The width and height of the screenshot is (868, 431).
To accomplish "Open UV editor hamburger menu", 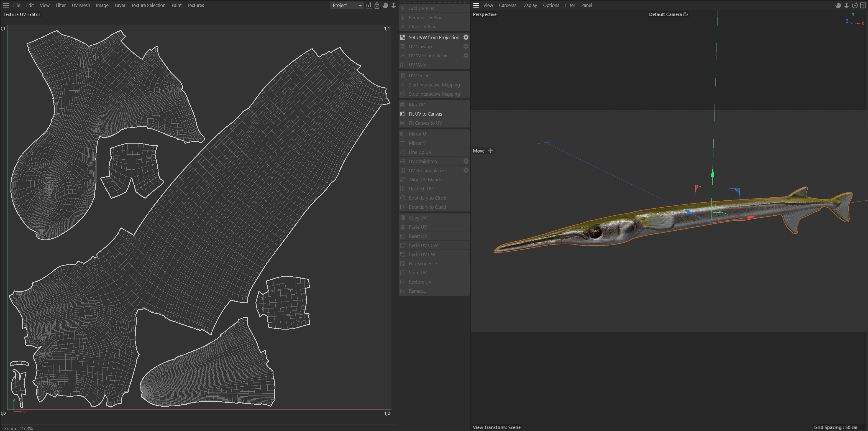I will pos(6,5).
